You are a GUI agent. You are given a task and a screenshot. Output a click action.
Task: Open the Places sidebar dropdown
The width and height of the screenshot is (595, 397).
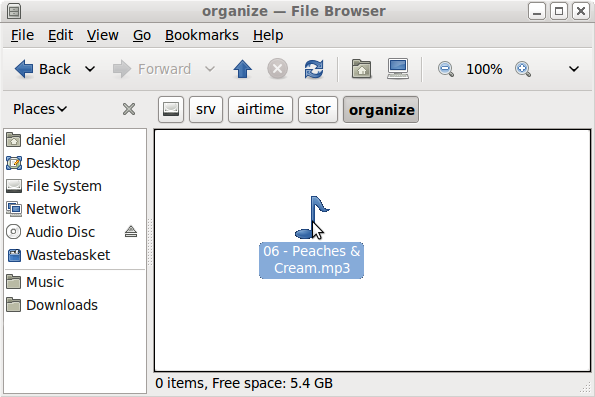pyautogui.click(x=40, y=109)
